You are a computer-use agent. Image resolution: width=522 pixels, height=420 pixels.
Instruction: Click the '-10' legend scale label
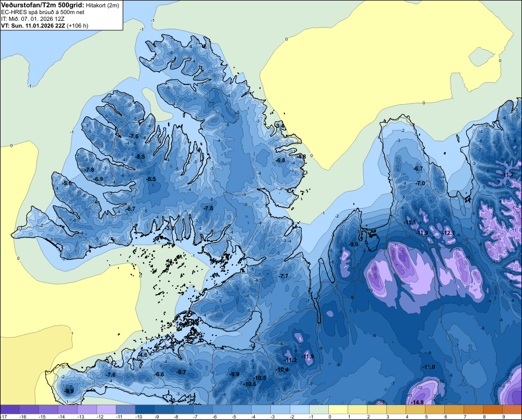coord(139,417)
